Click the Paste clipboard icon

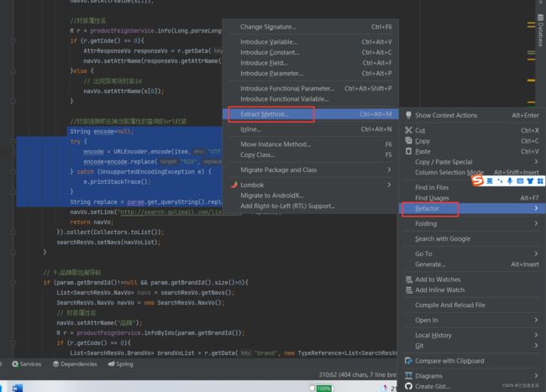pos(408,151)
